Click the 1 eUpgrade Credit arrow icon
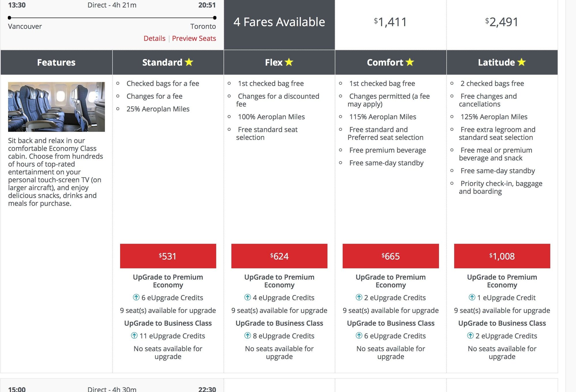576x392 pixels. click(x=472, y=297)
